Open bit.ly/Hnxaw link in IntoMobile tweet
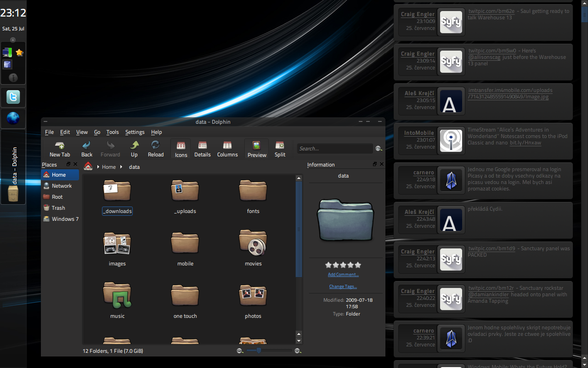The width and height of the screenshot is (588, 368). (x=526, y=143)
